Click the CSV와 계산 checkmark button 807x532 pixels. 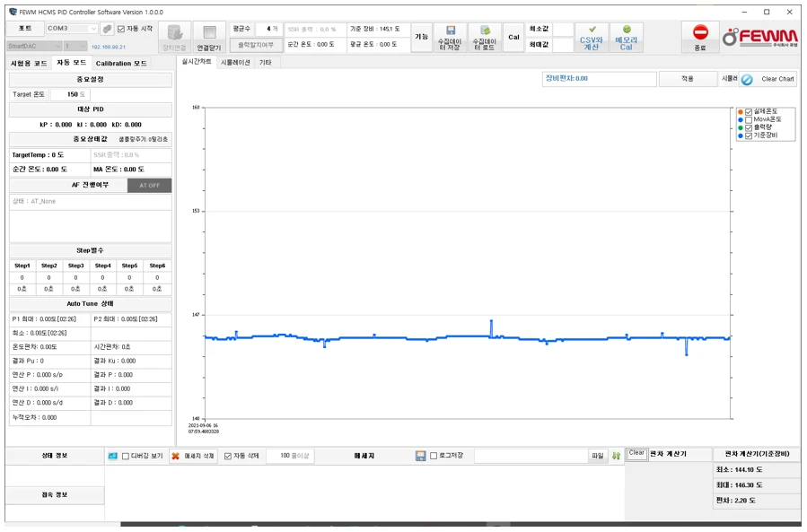tap(592, 37)
